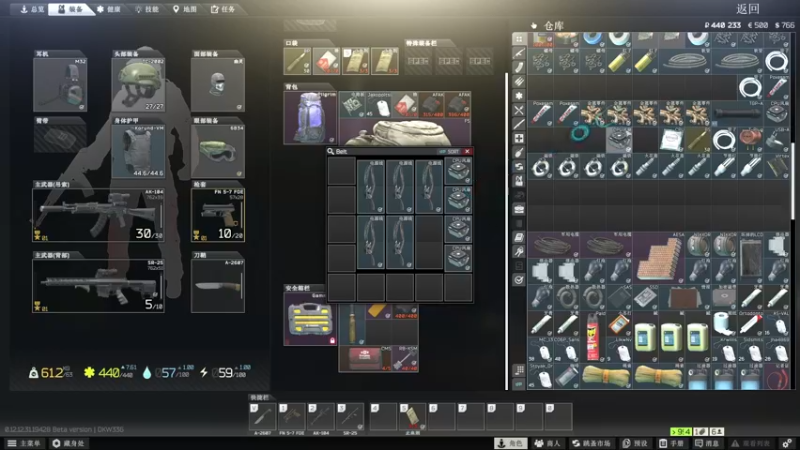Select the toilet paper roll in stash
Screen dimensions: 800x450
pos(723,322)
